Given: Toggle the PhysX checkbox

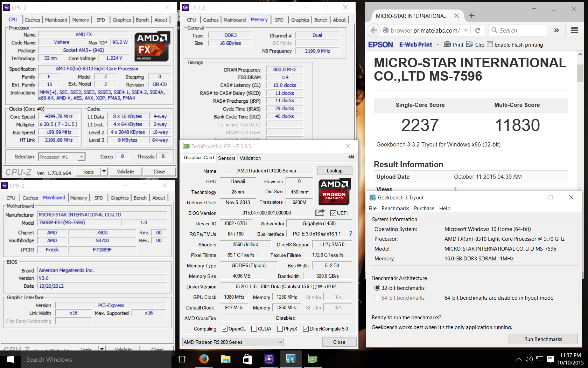Looking at the screenshot, I should (x=280, y=329).
